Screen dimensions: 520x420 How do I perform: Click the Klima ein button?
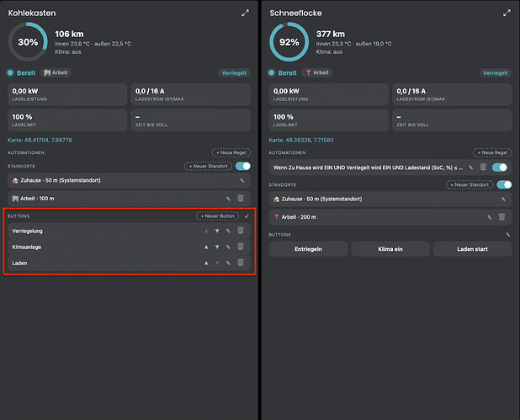coord(390,249)
